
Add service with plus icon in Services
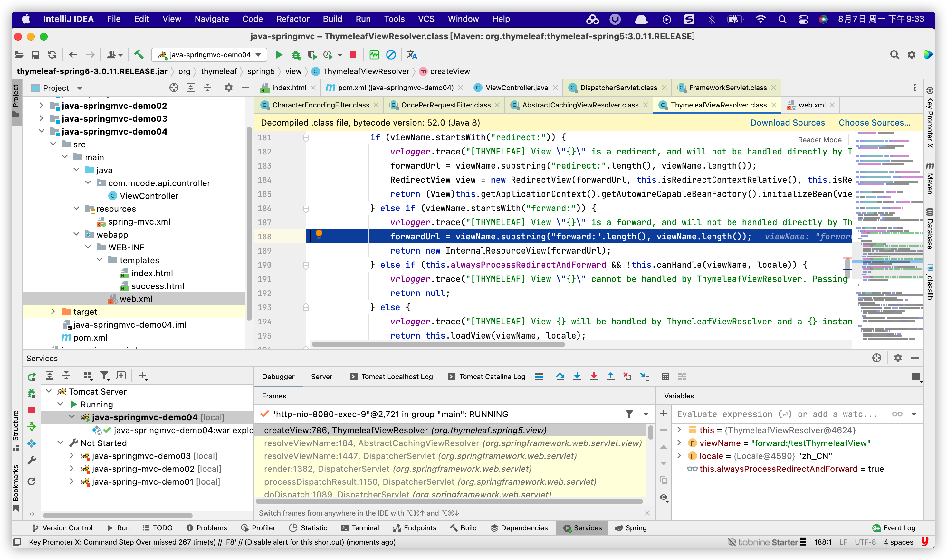(142, 376)
